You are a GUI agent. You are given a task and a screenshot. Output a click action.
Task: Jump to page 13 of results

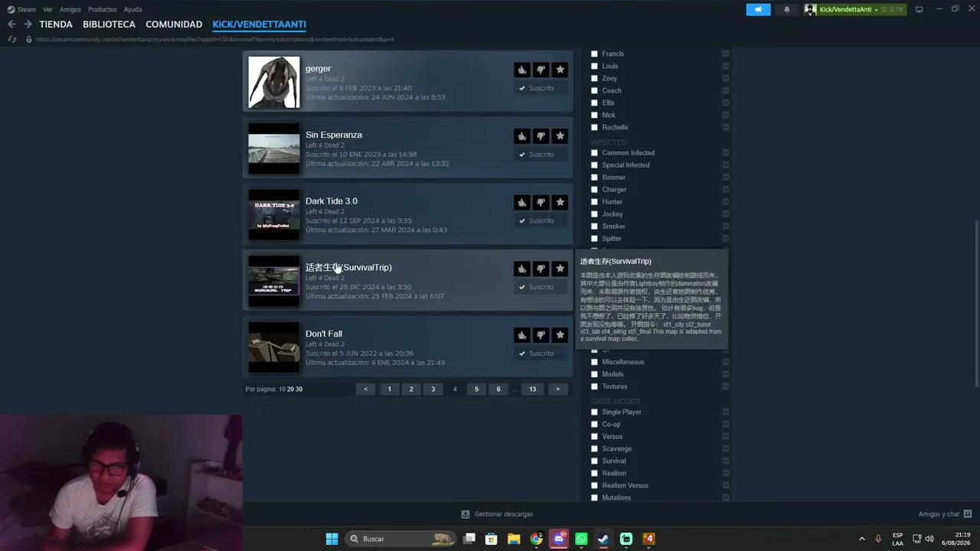tap(533, 389)
